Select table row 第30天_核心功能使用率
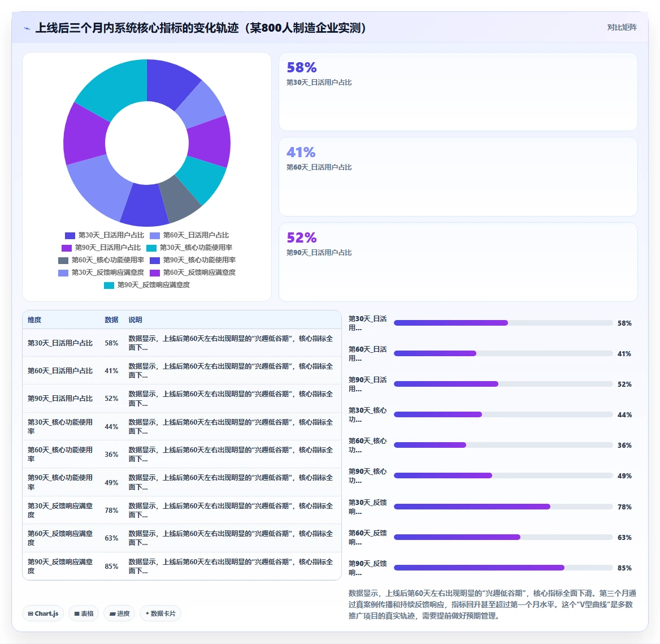 point(182,426)
